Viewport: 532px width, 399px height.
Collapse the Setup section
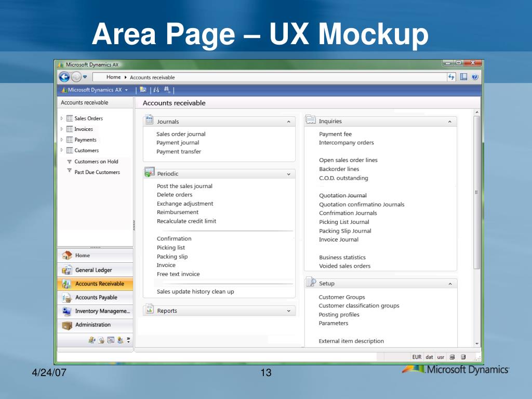450,284
